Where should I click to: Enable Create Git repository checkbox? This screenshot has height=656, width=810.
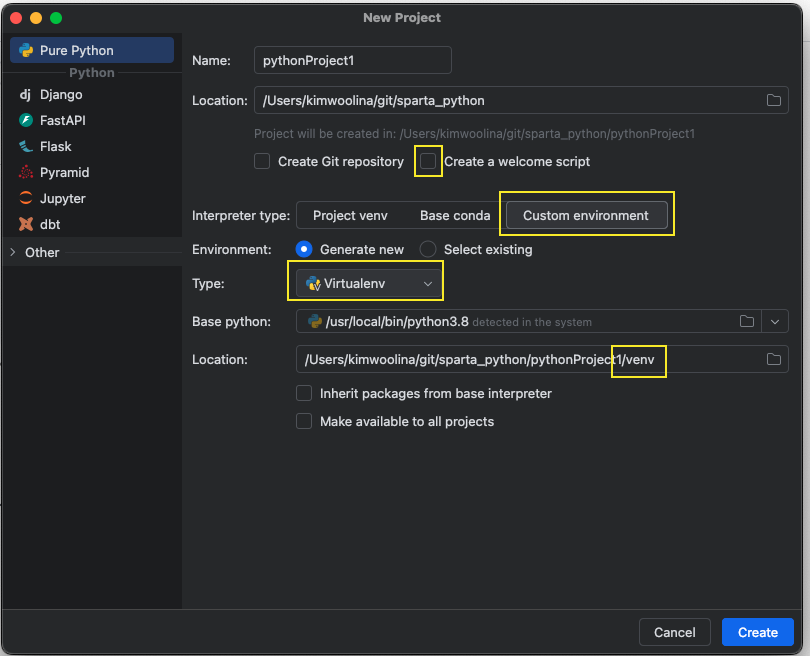click(262, 161)
